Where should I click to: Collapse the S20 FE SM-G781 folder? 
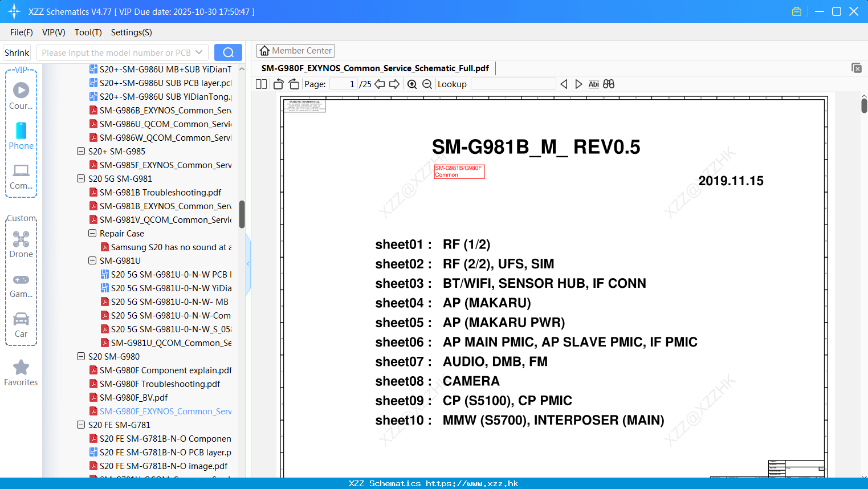[x=81, y=425]
